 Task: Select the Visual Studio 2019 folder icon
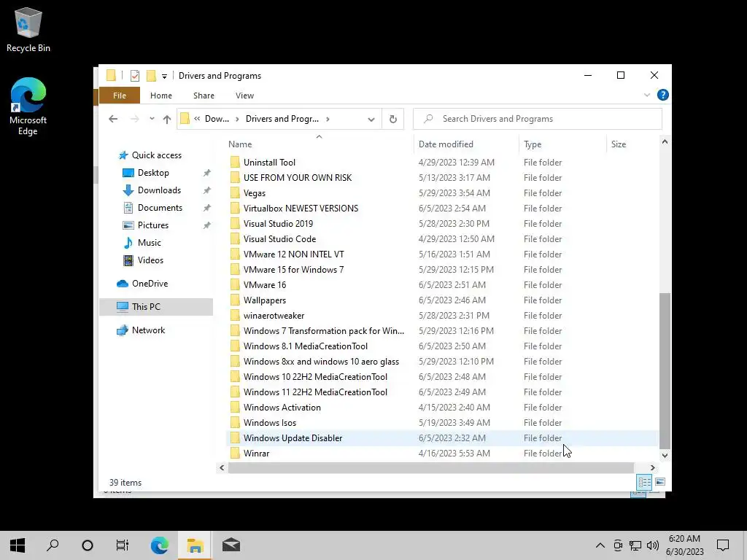(235, 224)
